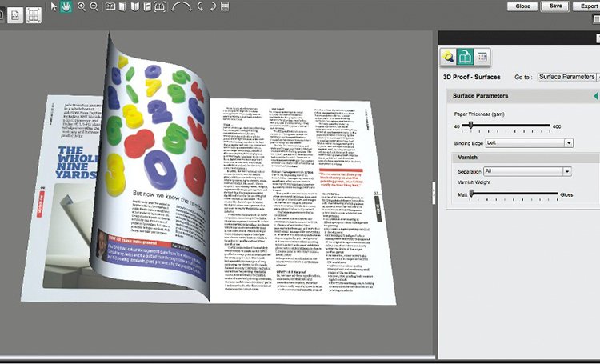Click the Close button
The height and width of the screenshot is (364, 600).
coord(523,6)
